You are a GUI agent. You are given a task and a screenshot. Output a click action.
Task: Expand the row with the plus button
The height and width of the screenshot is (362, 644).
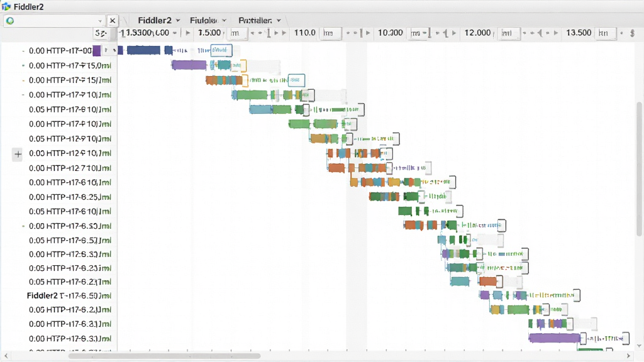pos(18,155)
